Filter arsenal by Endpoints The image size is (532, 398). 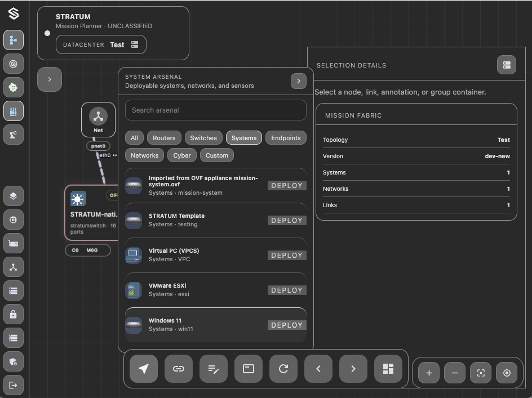click(286, 138)
